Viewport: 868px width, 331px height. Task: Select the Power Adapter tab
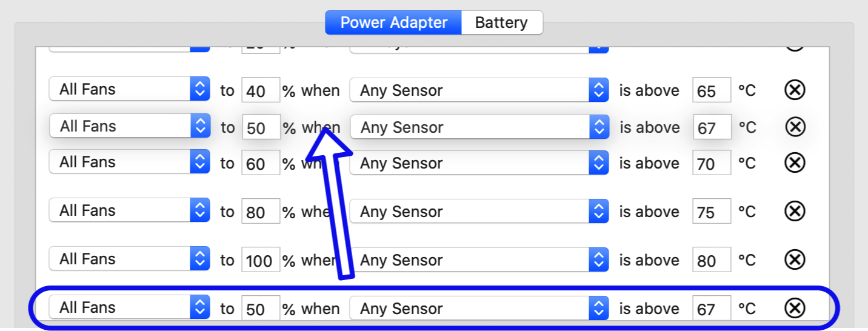[x=393, y=23]
